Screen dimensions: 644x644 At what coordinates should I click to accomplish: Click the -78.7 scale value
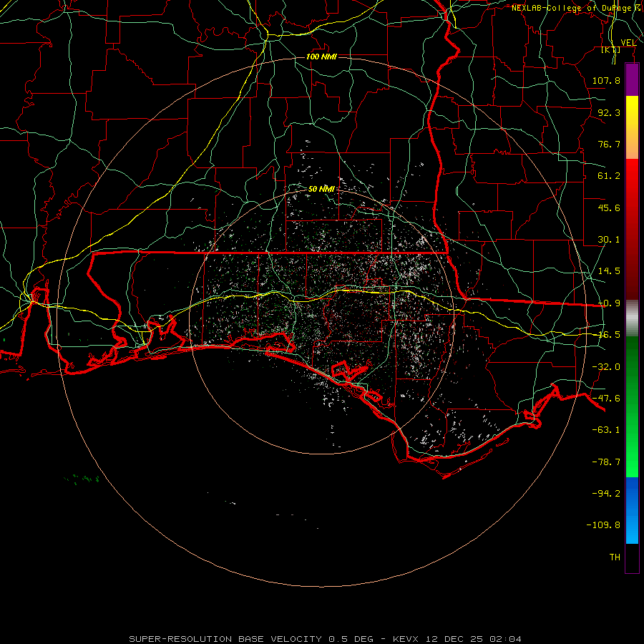coord(606,462)
